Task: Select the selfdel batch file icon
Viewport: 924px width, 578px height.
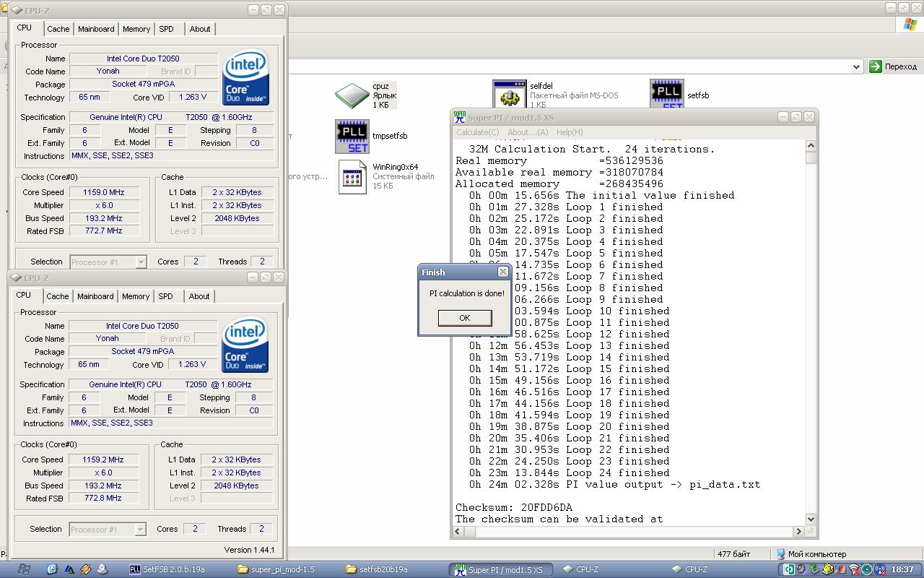Action: [510, 95]
